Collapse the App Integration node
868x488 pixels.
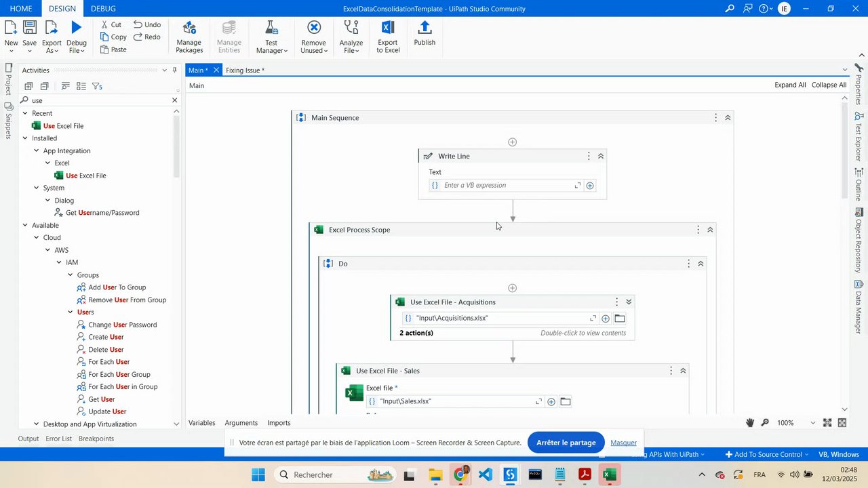pyautogui.click(x=37, y=150)
